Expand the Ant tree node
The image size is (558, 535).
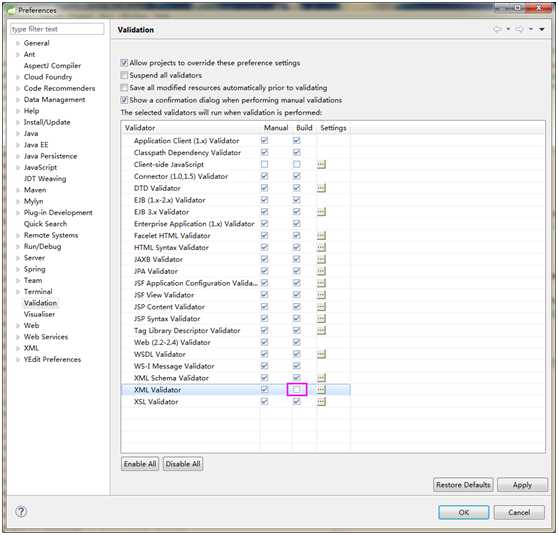pyautogui.click(x=18, y=55)
